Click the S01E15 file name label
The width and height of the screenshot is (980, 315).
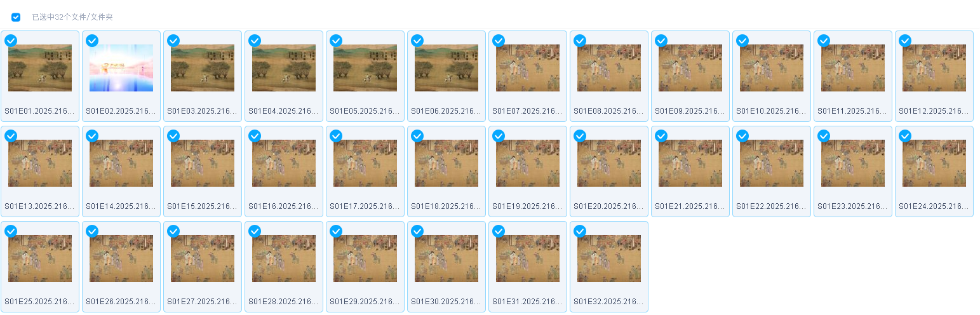(x=203, y=206)
